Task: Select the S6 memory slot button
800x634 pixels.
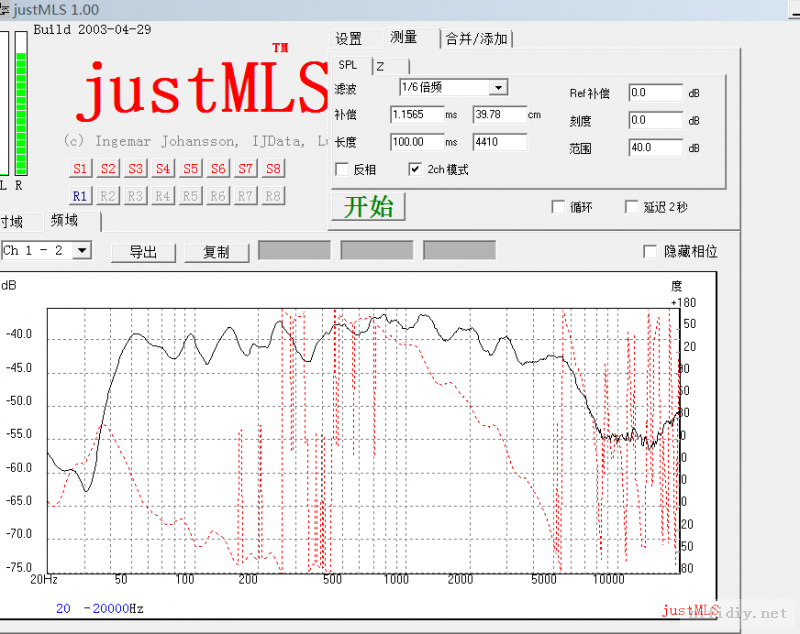Action: pos(218,169)
